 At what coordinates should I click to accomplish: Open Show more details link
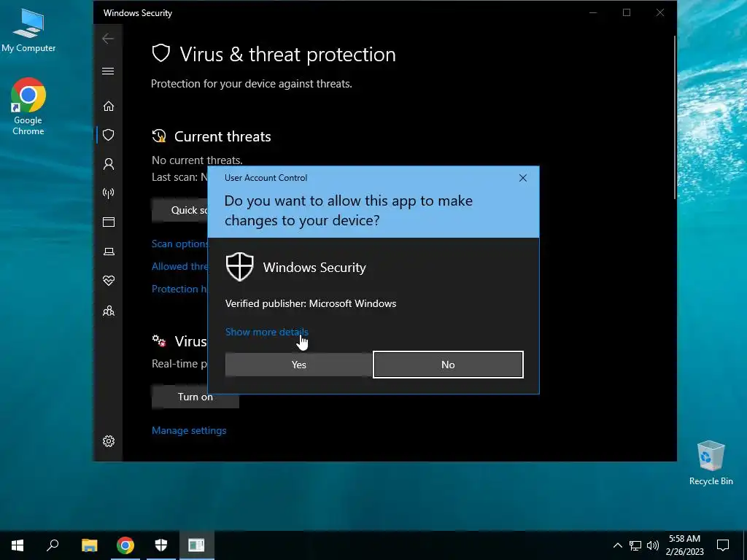tap(266, 332)
